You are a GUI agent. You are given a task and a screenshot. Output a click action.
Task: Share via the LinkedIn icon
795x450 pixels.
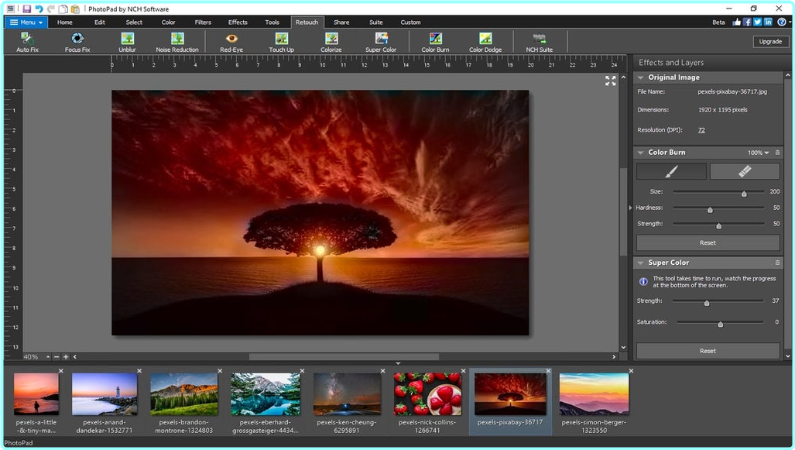click(768, 22)
